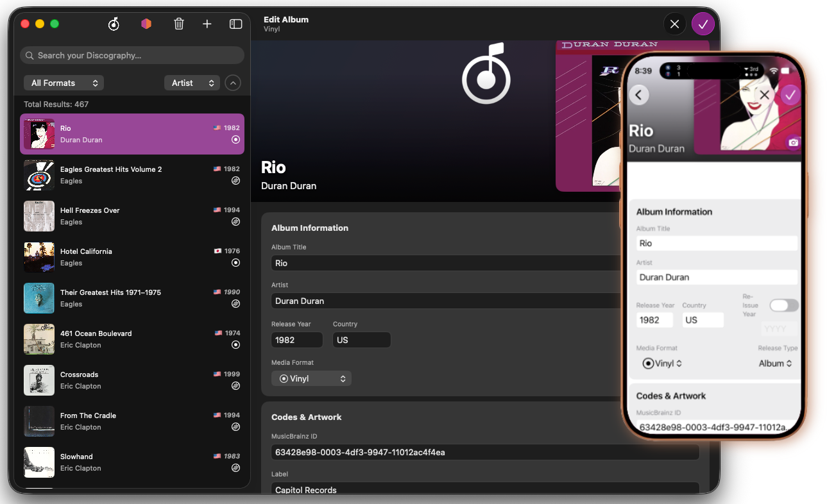Click the 8:39 clock on the phone status bar
This screenshot has height=504, width=827.
point(643,71)
